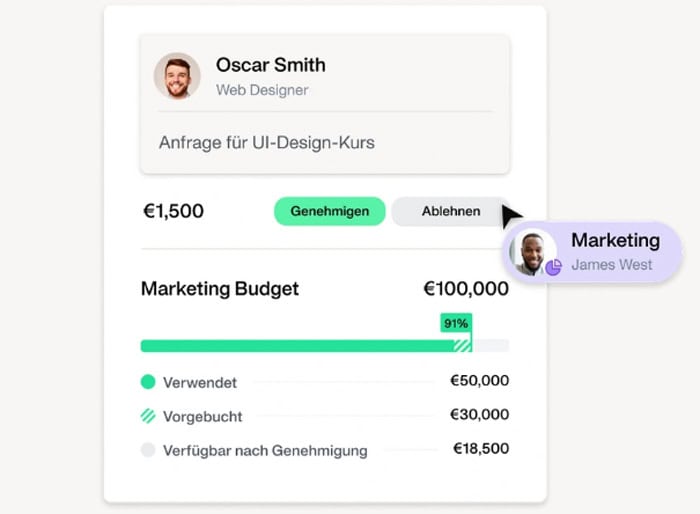Select the Oscar Smith name heading
The height and width of the screenshot is (514, 700).
pyautogui.click(x=271, y=65)
